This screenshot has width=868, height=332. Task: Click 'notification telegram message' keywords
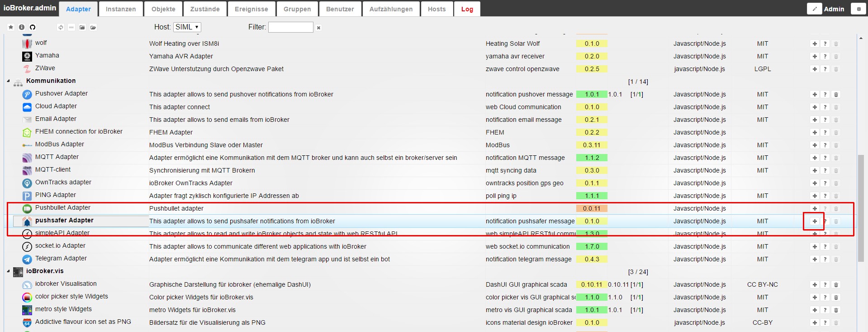coord(529,259)
